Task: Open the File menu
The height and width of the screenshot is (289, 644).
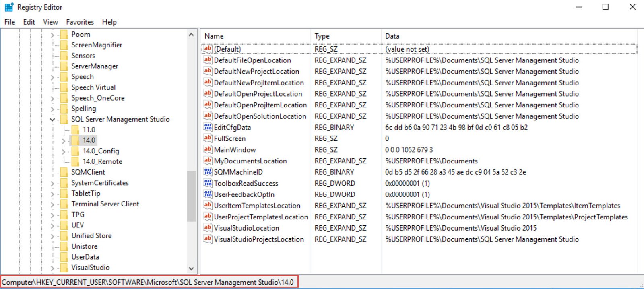Action: 10,22
